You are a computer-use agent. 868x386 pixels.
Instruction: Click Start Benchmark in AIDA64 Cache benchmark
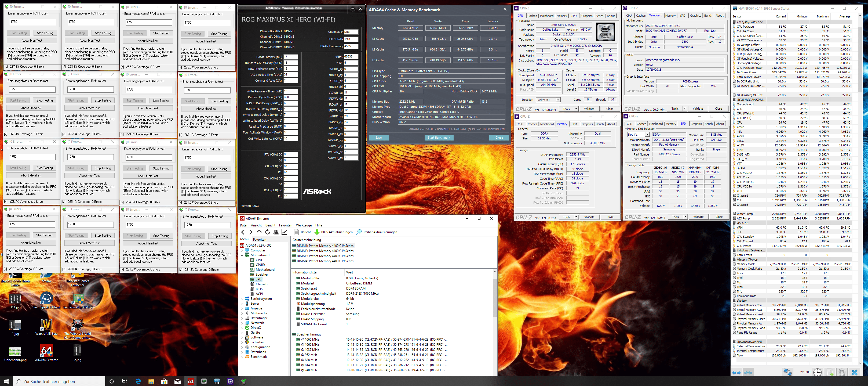click(439, 138)
